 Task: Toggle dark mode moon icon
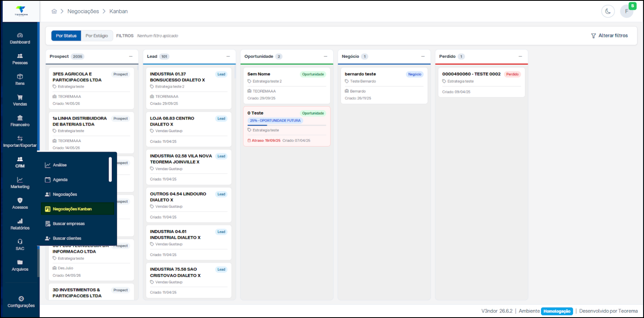click(x=608, y=11)
